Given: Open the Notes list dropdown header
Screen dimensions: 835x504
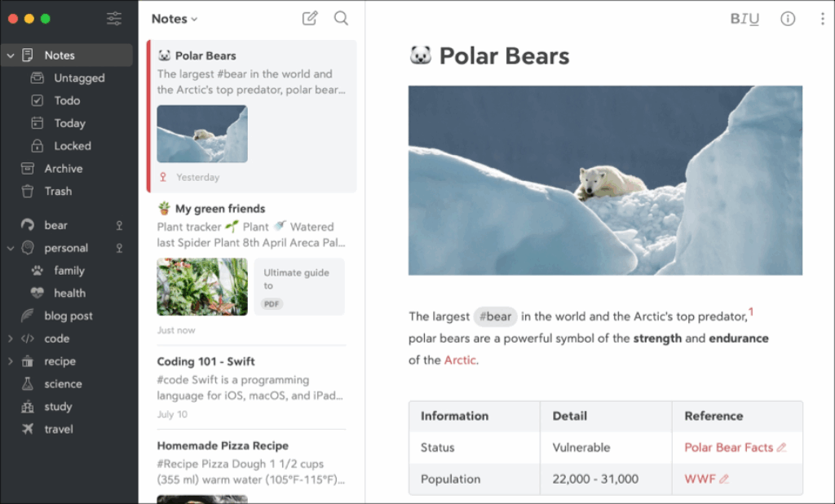Looking at the screenshot, I should click(175, 19).
